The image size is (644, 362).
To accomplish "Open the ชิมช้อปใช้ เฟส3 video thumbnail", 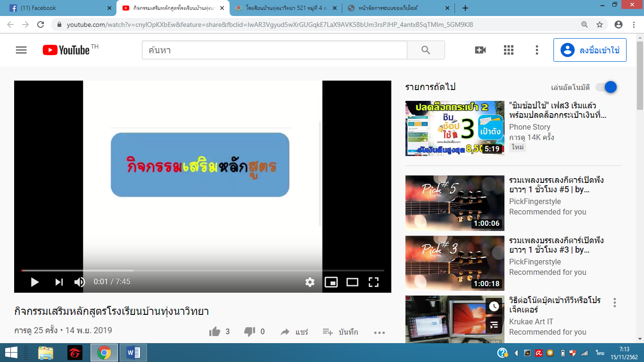I will pos(455,128).
